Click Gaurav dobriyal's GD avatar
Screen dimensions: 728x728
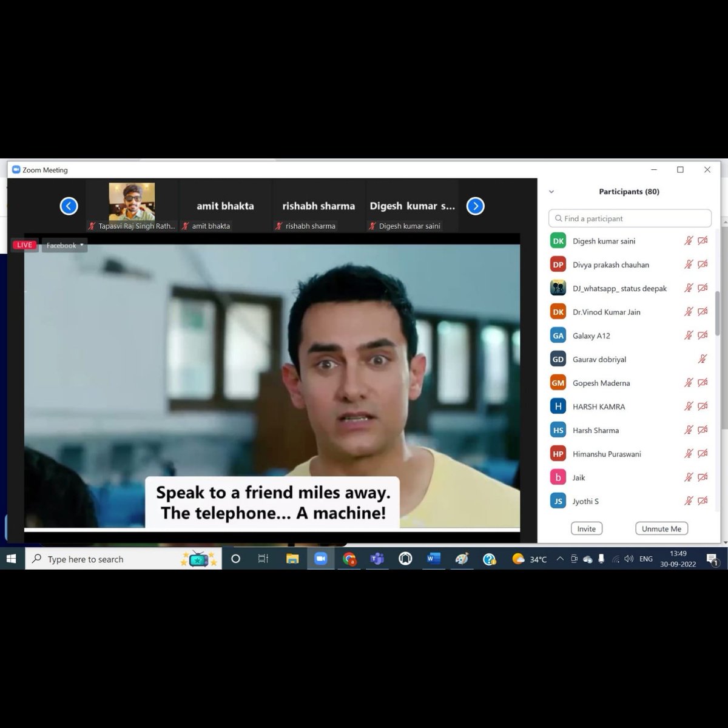(x=558, y=359)
